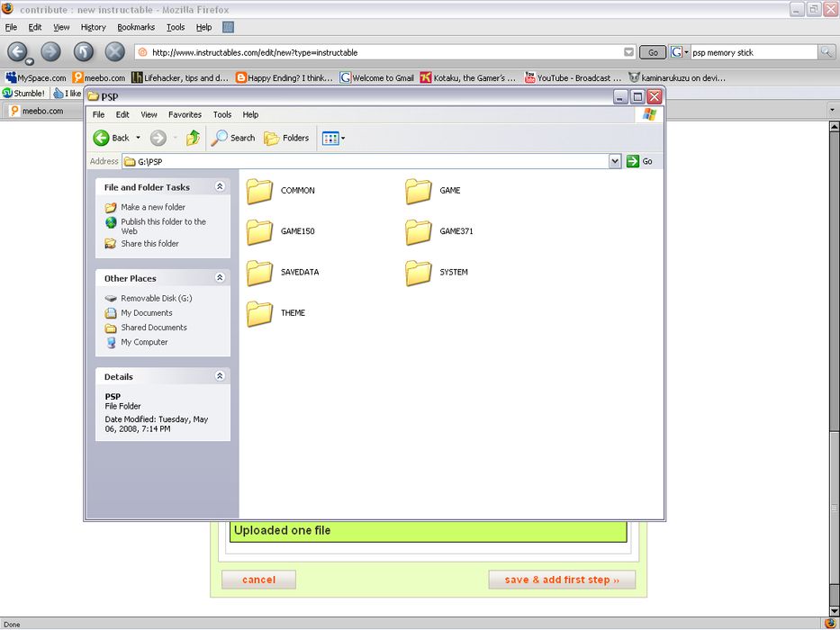Open Explorer's Favorites menu
Image resolution: width=840 pixels, height=630 pixels.
point(185,114)
